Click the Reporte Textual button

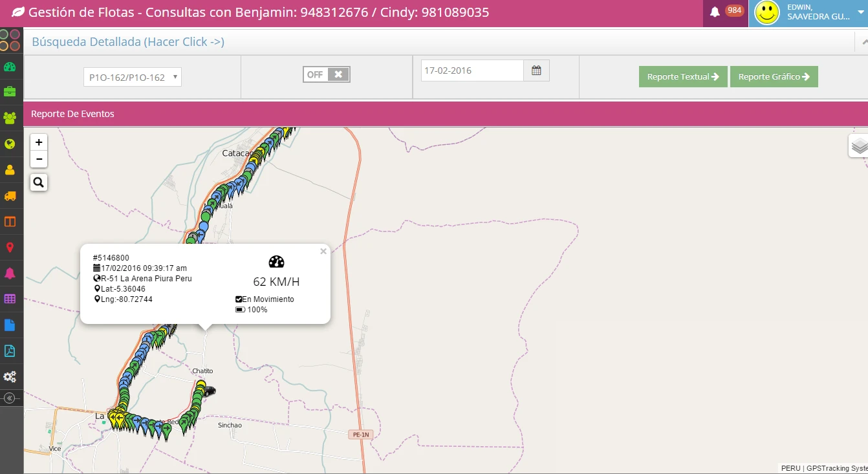pos(683,76)
